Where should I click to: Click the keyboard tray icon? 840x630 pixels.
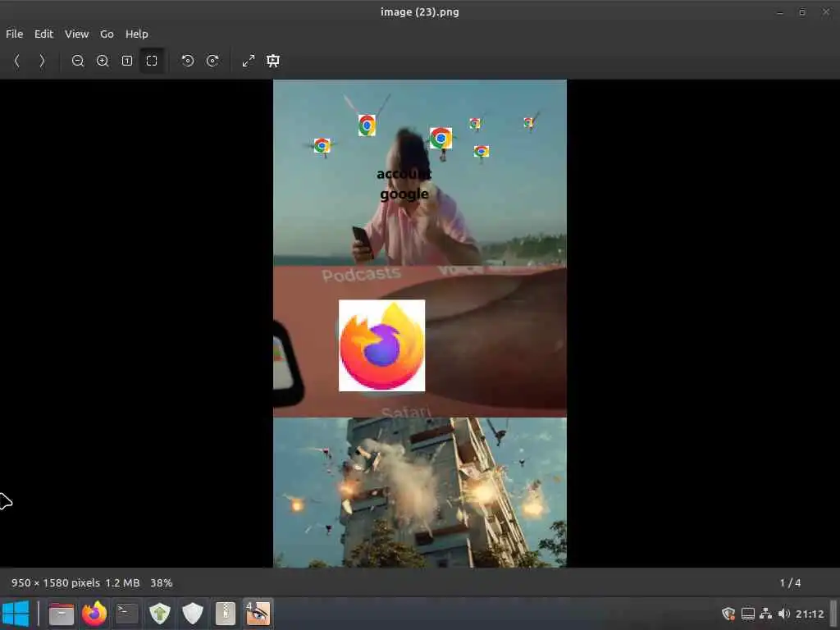coord(748,614)
